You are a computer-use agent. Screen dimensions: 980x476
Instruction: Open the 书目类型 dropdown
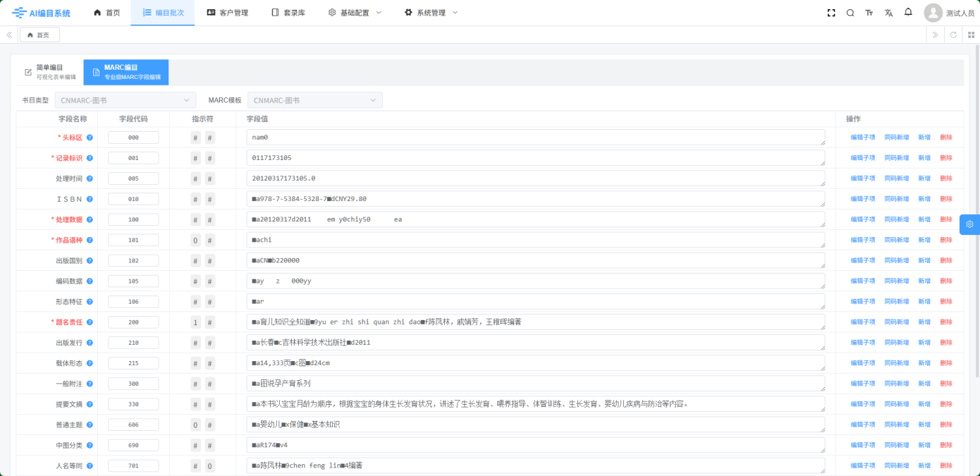point(125,100)
